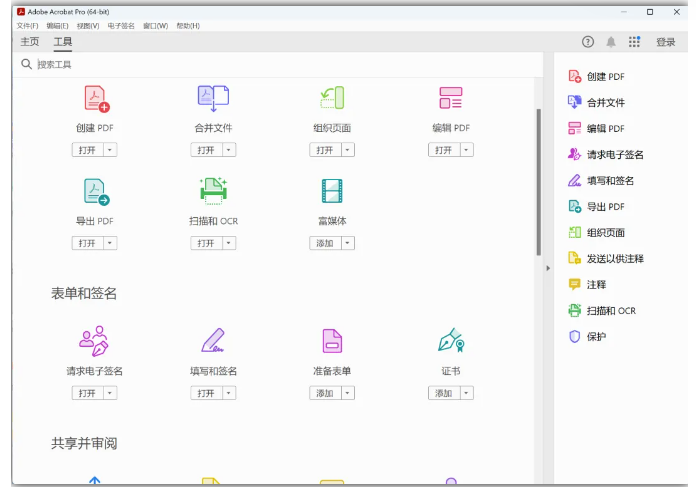Viewport: 696px width, 487px height.
Task: Click 打开 button under 组织页面
Action: [325, 150]
